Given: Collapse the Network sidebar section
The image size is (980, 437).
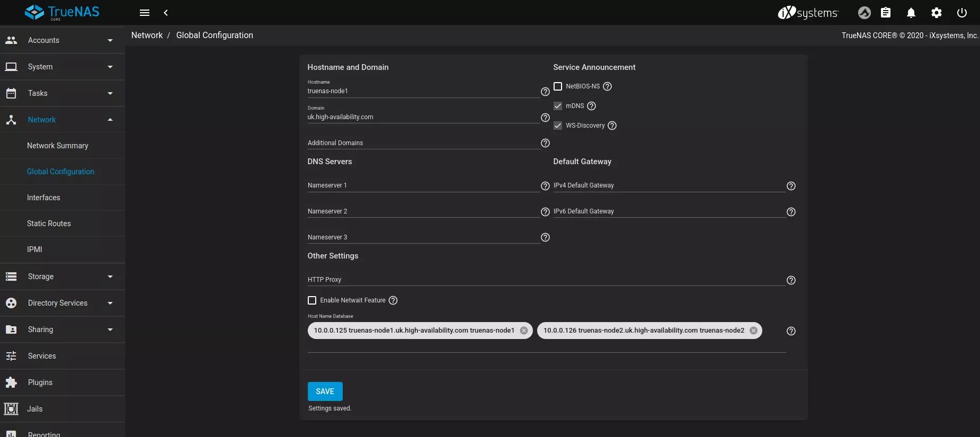Looking at the screenshot, I should click(63, 120).
